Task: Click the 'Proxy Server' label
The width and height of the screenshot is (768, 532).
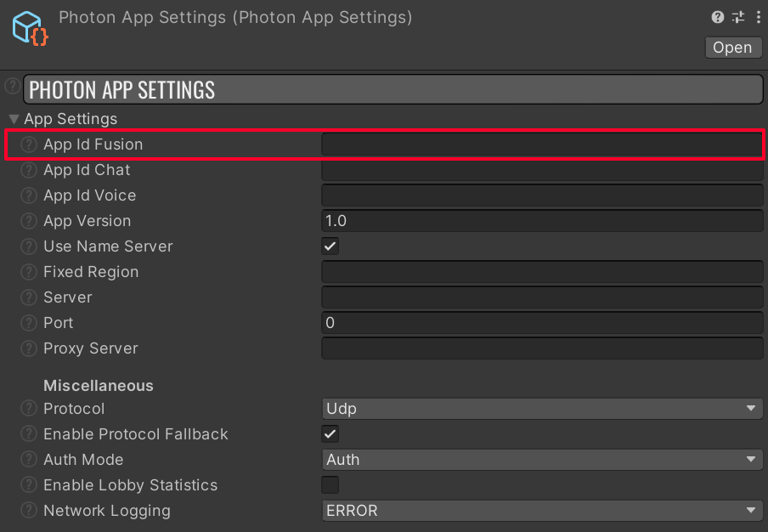Action: point(91,348)
